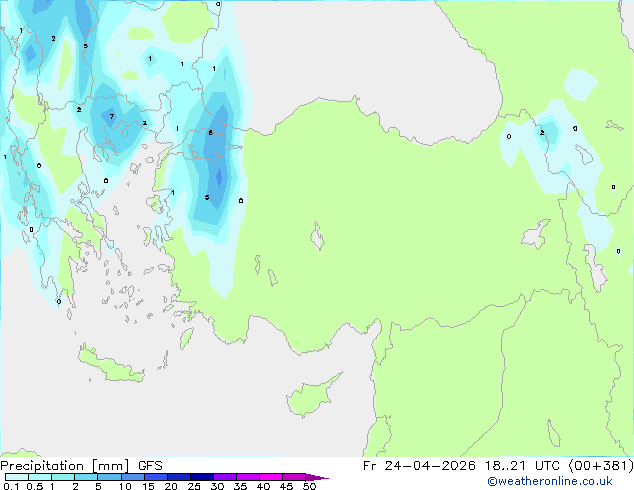This screenshot has width=634, height=490.
Task: Click the island of Crete on the map
Action: tap(111, 366)
